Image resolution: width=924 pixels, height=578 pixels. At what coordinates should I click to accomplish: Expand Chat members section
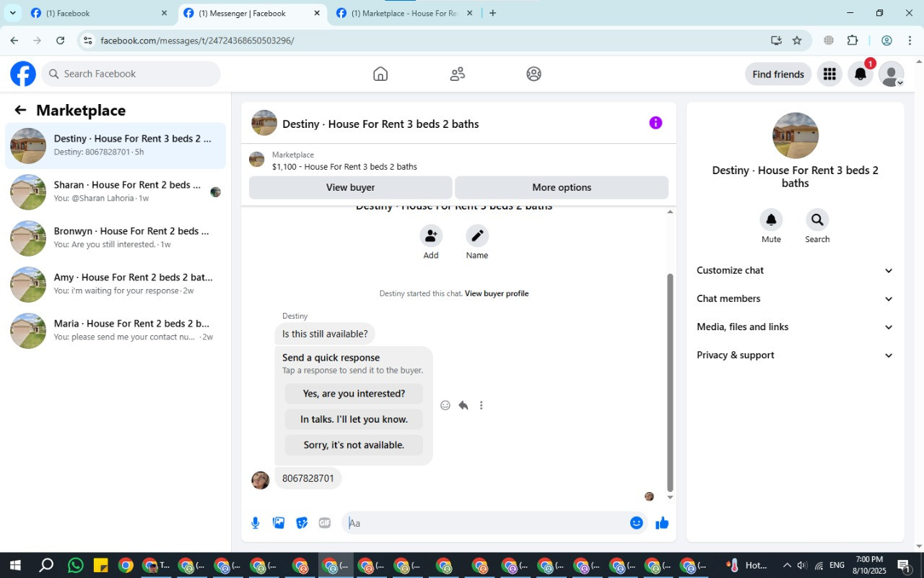click(x=795, y=298)
